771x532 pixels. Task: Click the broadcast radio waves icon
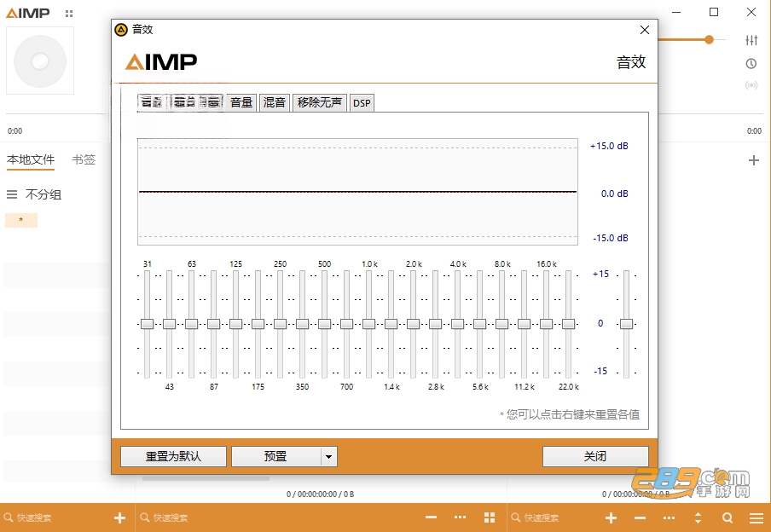(751, 85)
